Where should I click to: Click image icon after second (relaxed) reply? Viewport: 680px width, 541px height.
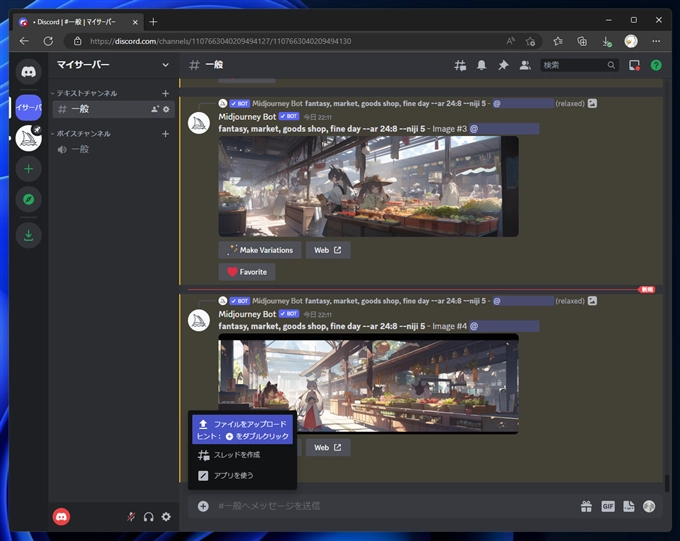pos(592,301)
